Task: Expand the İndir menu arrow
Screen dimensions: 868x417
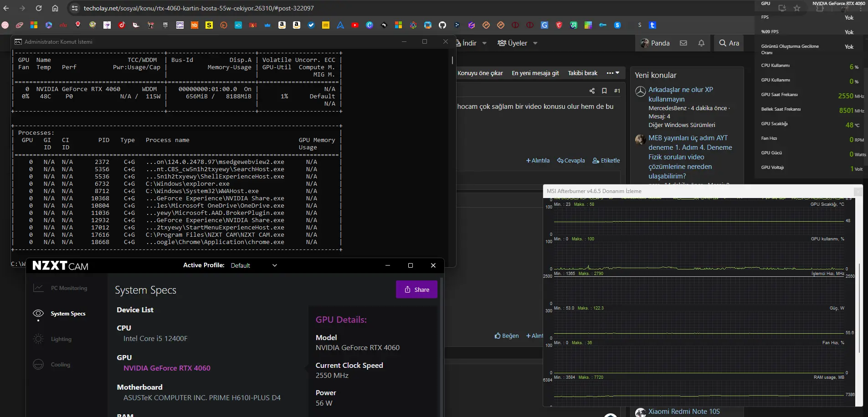Action: pyautogui.click(x=484, y=43)
